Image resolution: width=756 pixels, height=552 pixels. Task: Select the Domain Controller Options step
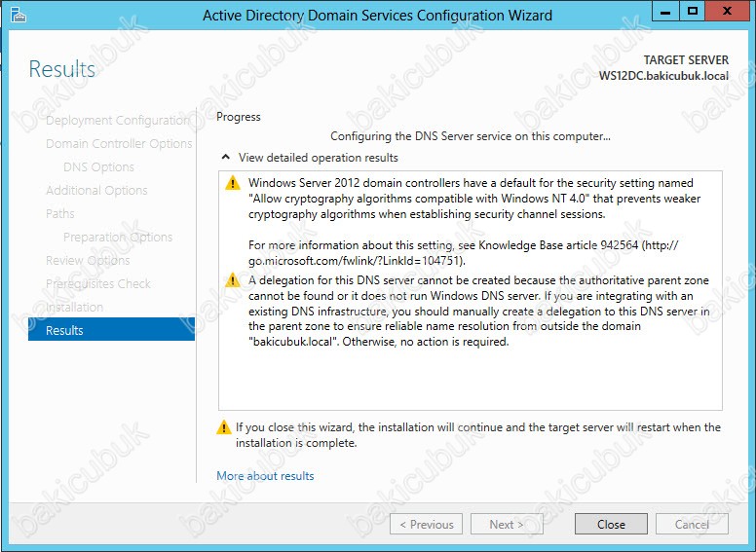[119, 143]
